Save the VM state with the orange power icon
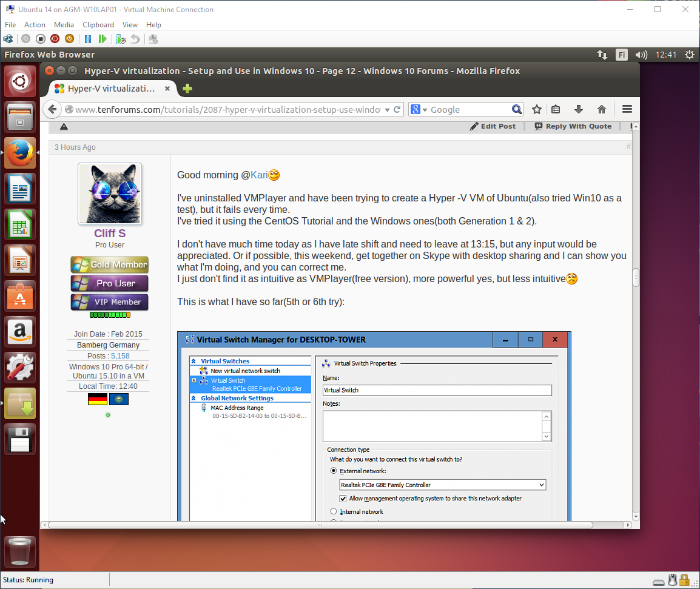 [x=69, y=39]
